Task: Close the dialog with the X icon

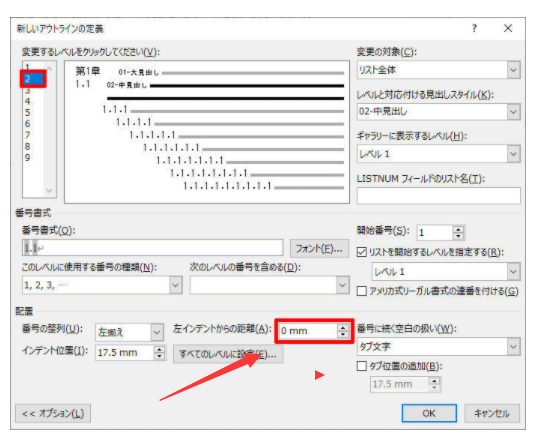Action: point(508,28)
